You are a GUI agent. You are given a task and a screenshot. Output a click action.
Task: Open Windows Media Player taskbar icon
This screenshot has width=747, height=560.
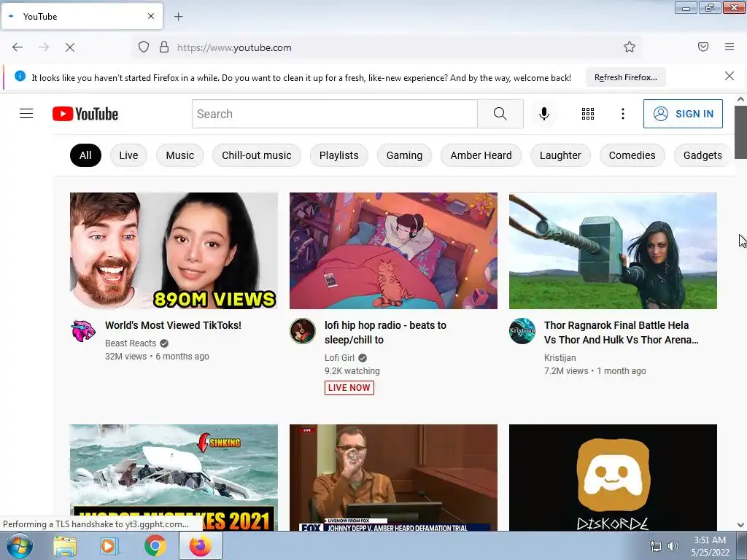pyautogui.click(x=109, y=546)
